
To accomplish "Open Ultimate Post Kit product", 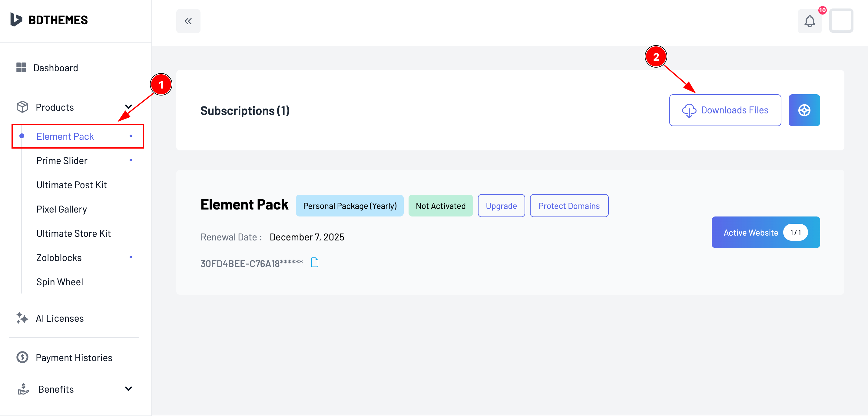I will 71,185.
